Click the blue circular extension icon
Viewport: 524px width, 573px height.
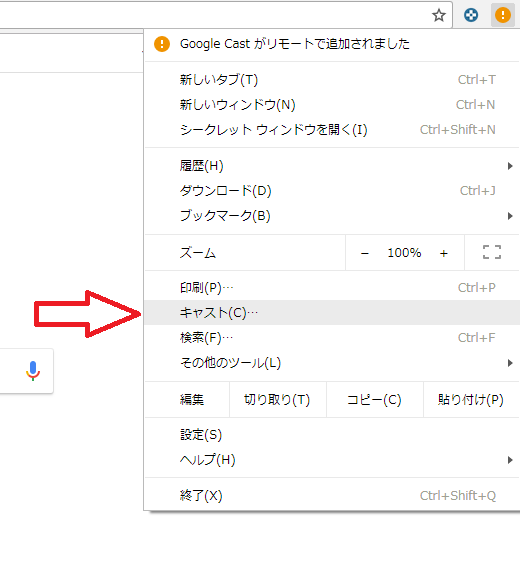coord(471,15)
